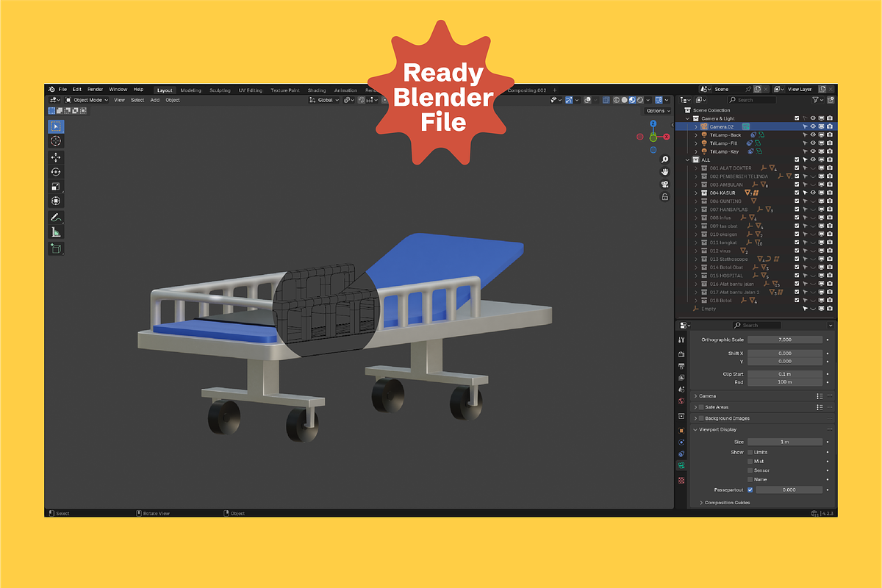Add a new workspace with plus button

coord(555,90)
